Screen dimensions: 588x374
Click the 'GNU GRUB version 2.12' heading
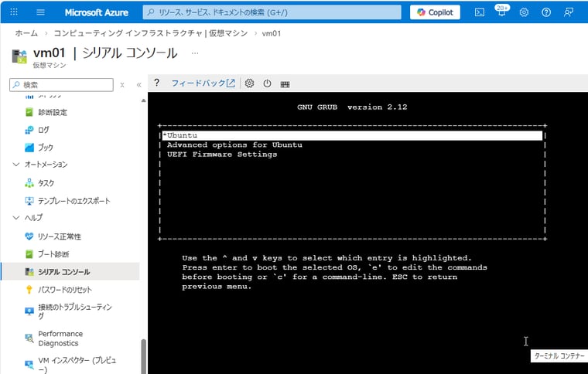[x=352, y=107]
